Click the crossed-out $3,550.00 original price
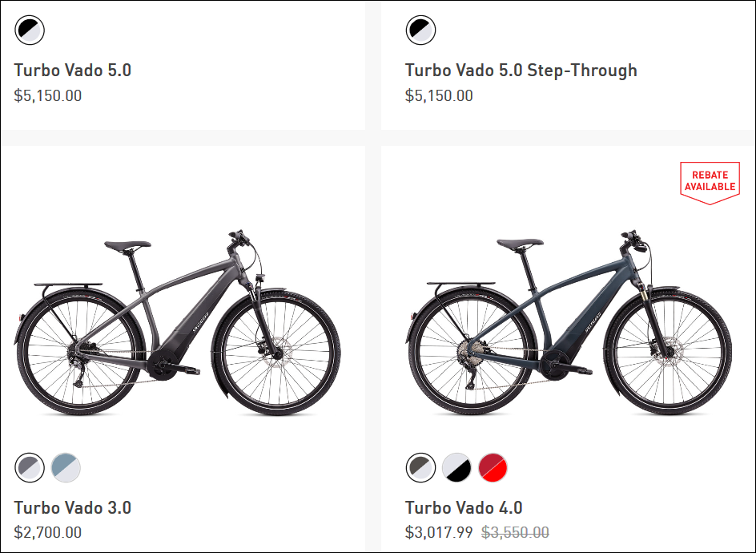The height and width of the screenshot is (553, 756). pos(514,532)
